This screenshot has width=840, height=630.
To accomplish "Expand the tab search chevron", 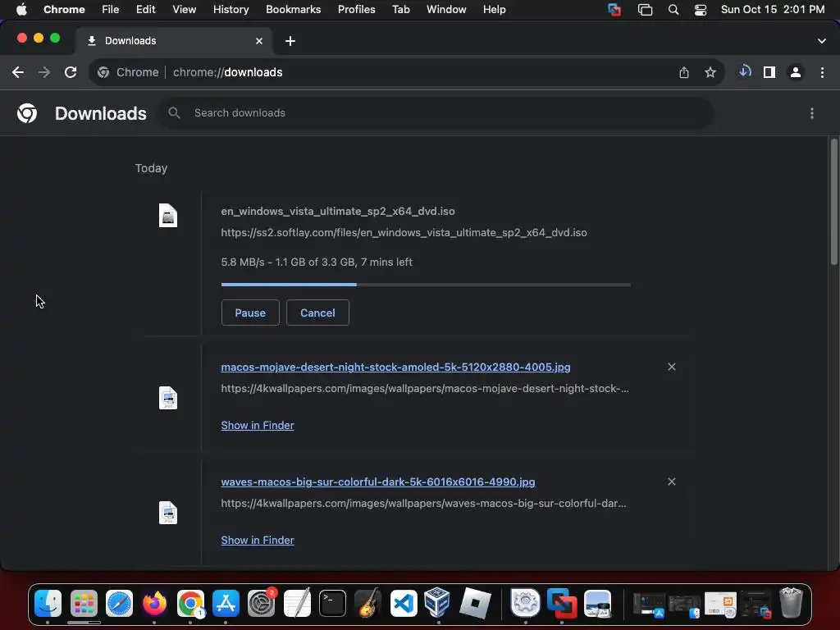I will (x=822, y=41).
